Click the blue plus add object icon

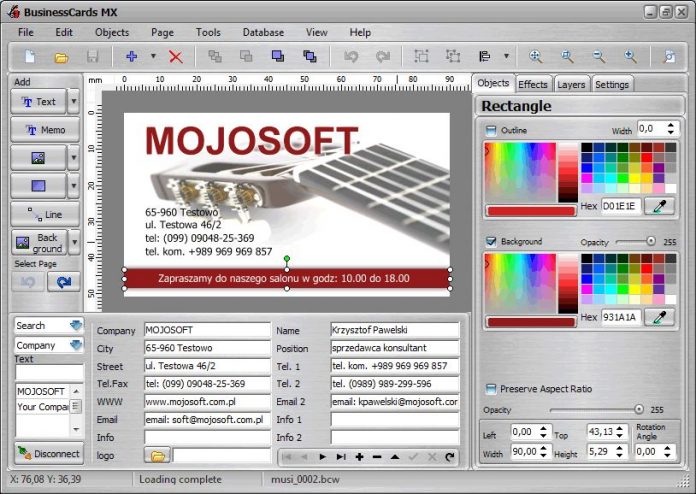coord(131,56)
